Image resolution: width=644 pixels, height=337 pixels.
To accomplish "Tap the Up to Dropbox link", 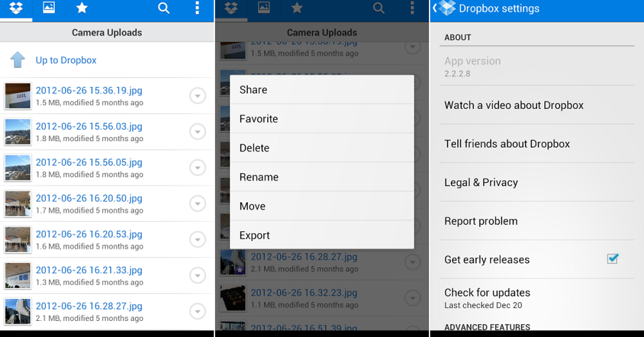I will click(66, 60).
